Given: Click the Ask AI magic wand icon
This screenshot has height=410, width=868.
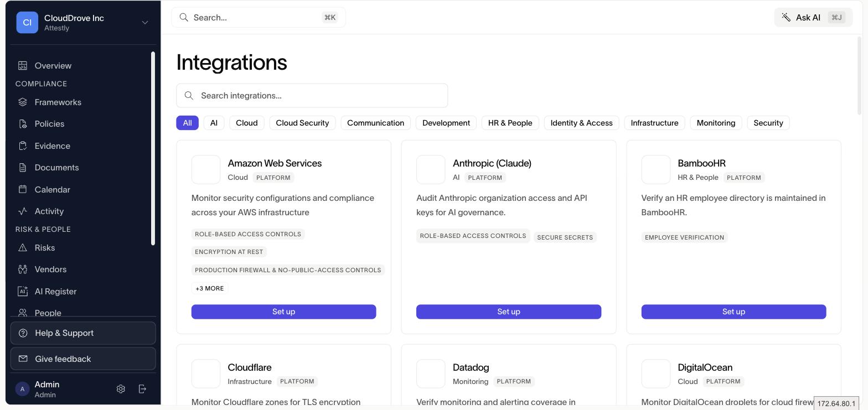Looking at the screenshot, I should click(786, 17).
